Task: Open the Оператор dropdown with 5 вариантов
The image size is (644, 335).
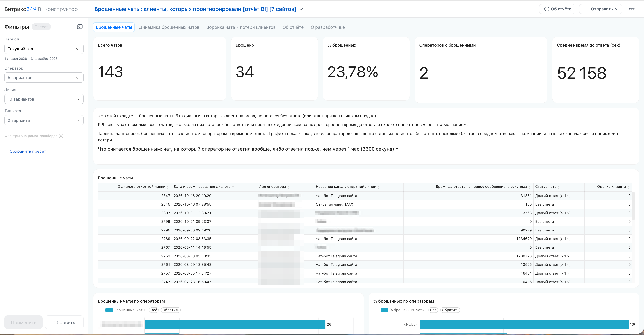Action: point(44,78)
